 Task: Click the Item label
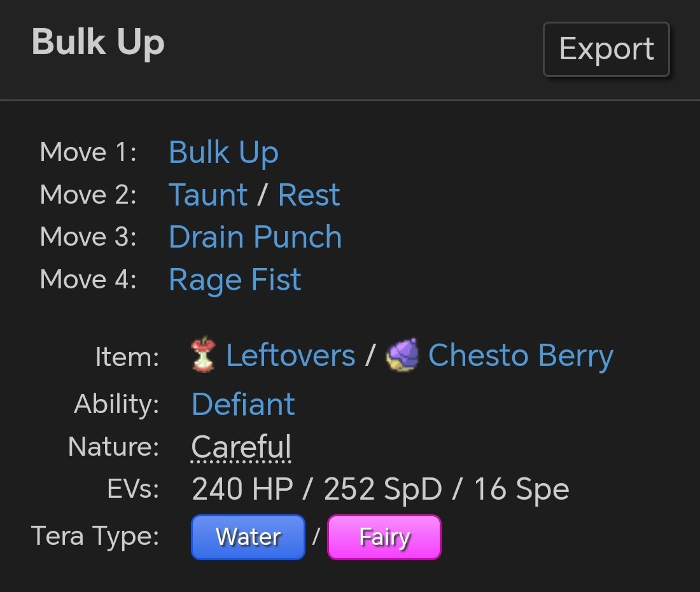coord(127,356)
